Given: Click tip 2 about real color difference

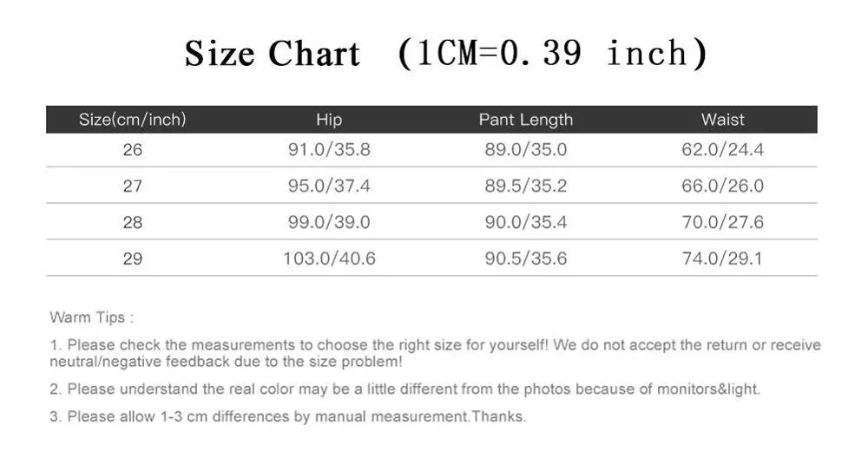Looking at the screenshot, I should click(404, 389).
